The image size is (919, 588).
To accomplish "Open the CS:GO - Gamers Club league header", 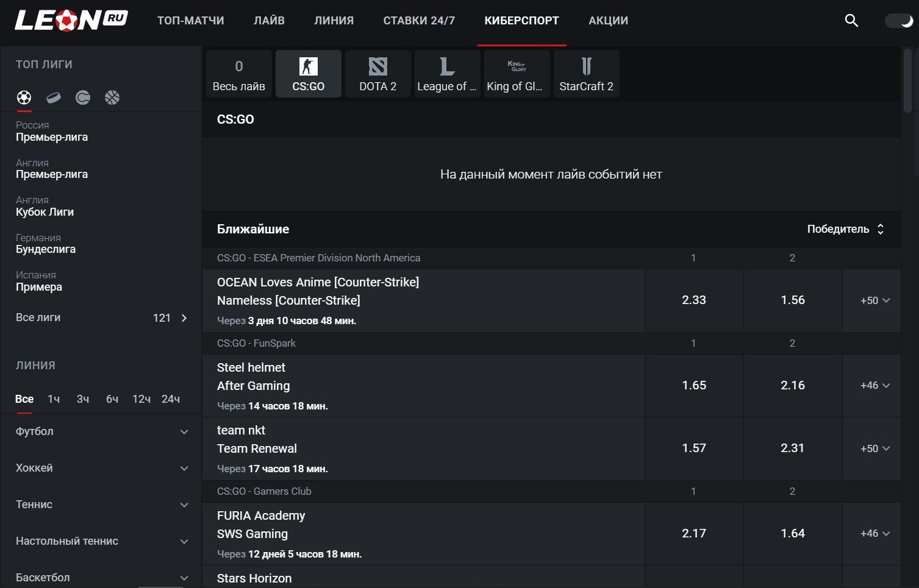I will click(264, 491).
